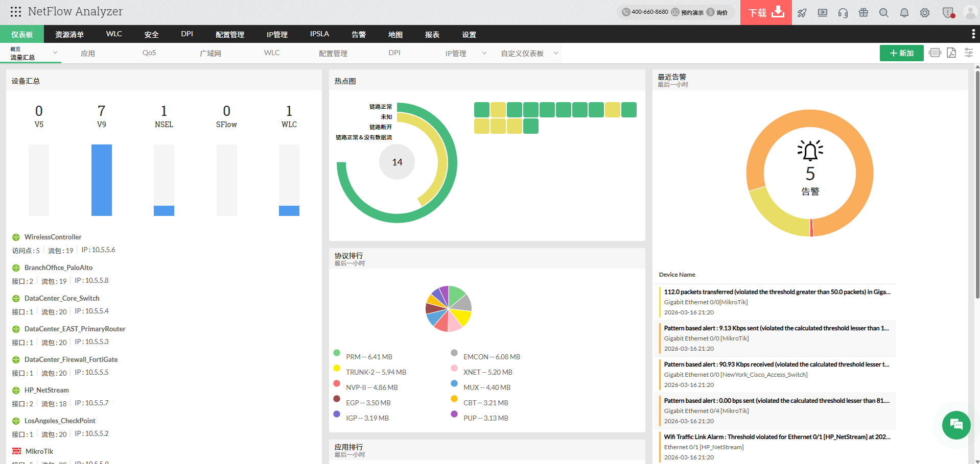The width and height of the screenshot is (980, 464).
Task: Switch to the 报表 tab
Action: 432,34
